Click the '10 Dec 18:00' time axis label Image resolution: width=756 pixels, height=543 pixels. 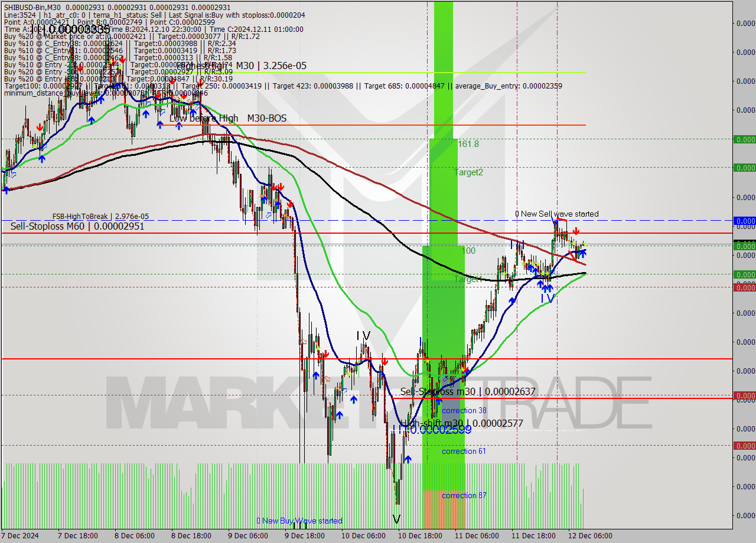click(419, 536)
